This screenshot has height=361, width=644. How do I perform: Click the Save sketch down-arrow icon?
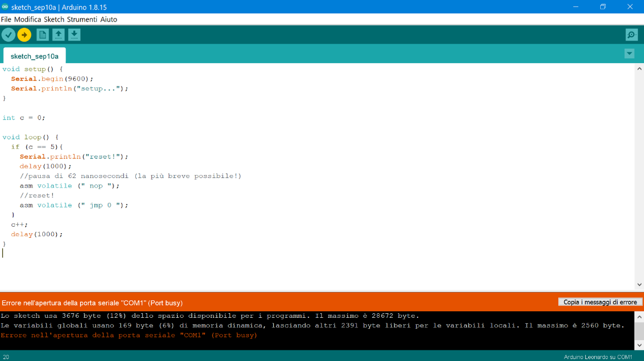coord(74,35)
